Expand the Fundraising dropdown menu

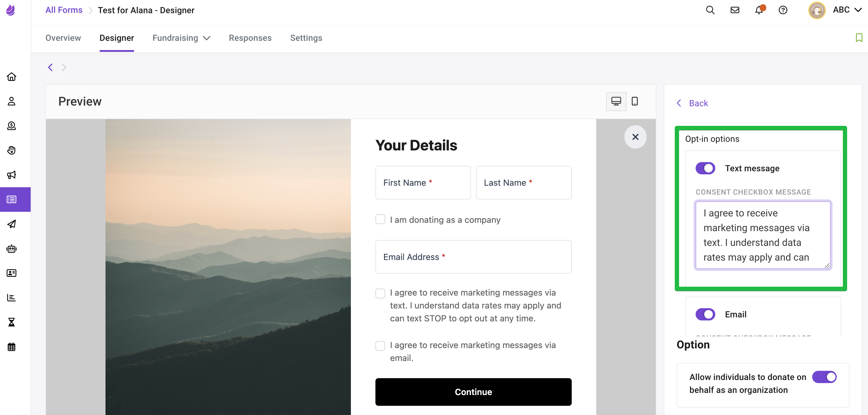click(x=181, y=38)
